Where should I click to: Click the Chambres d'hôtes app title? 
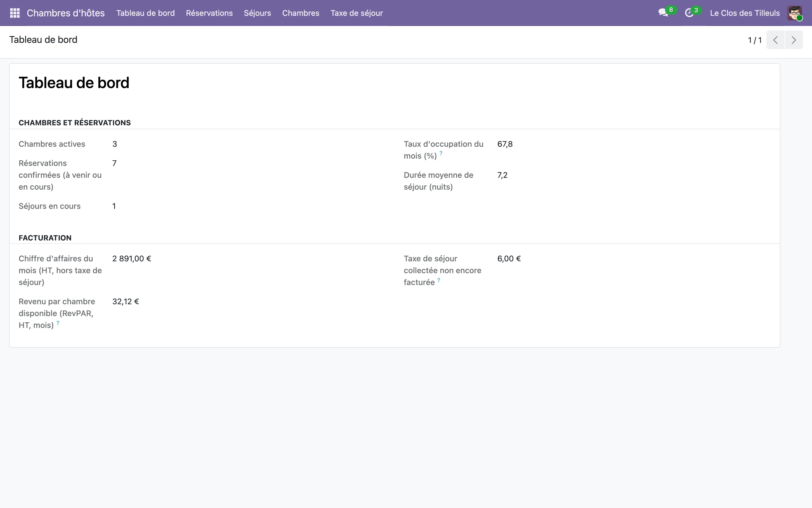66,13
